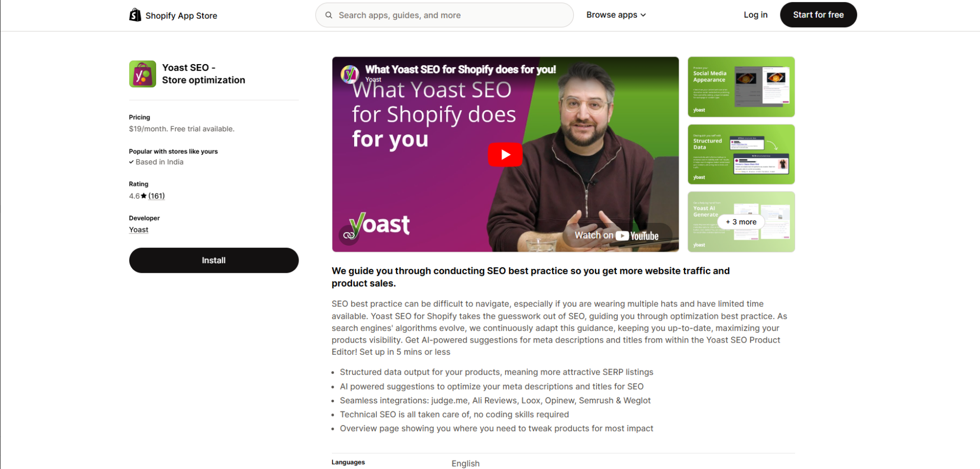Open the + 3 more screenshots
This screenshot has height=469, width=980.
741,222
